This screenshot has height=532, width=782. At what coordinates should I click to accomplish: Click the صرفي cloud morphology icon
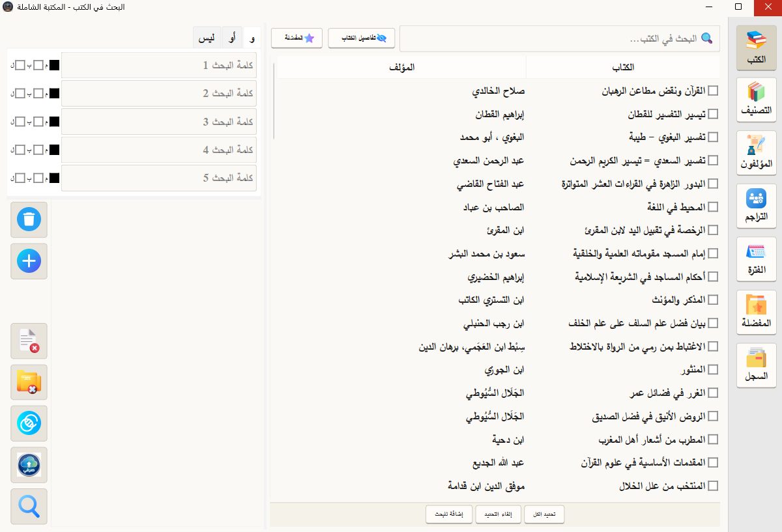pyautogui.click(x=29, y=465)
